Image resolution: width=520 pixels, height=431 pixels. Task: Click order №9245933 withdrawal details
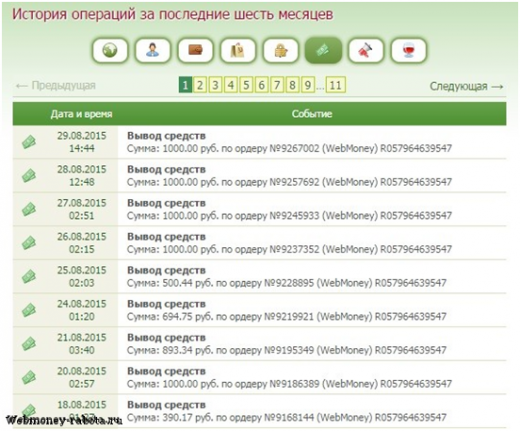289,216
